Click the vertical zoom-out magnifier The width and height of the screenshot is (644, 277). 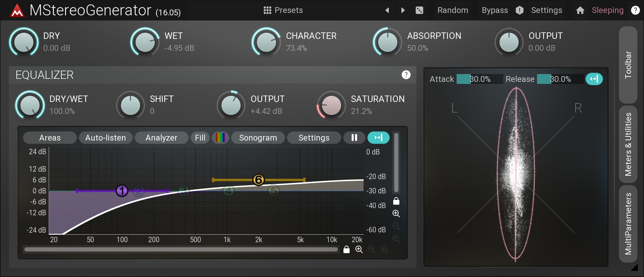(x=396, y=226)
